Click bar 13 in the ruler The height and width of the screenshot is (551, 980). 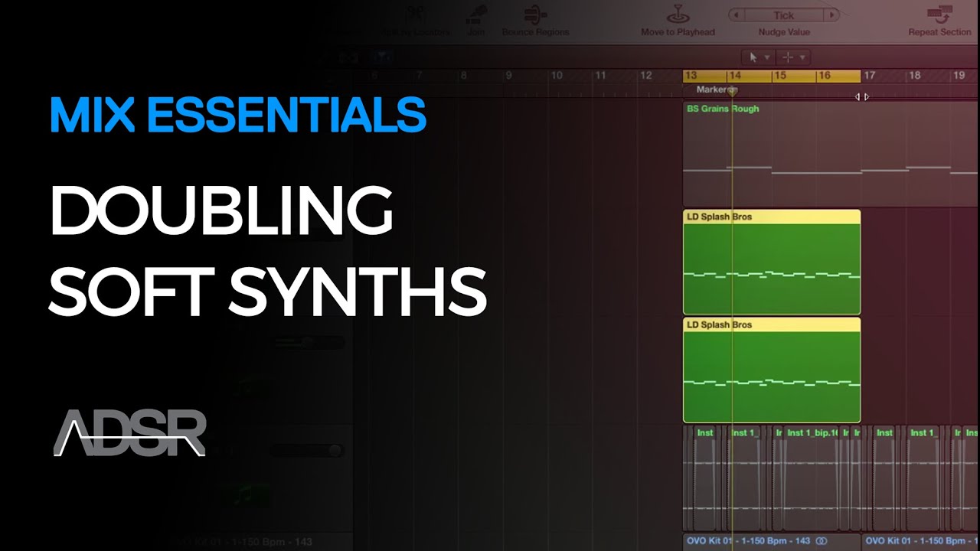(691, 76)
